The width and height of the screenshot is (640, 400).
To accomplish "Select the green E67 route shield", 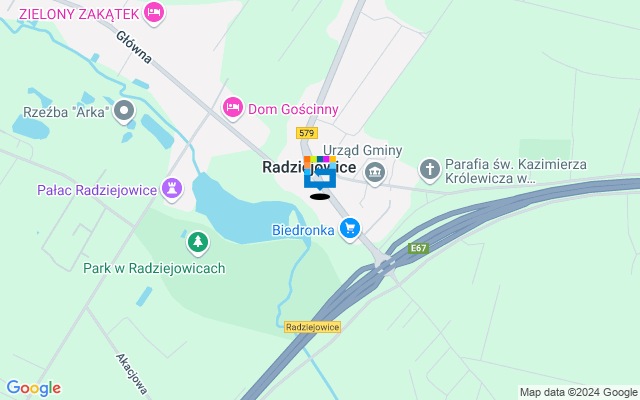I will click(418, 248).
